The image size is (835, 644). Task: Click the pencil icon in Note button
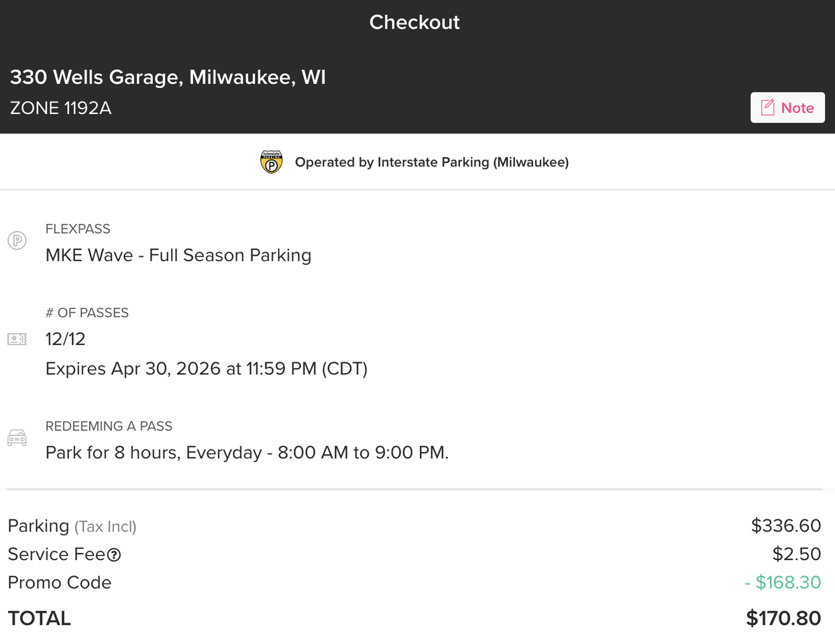click(768, 107)
